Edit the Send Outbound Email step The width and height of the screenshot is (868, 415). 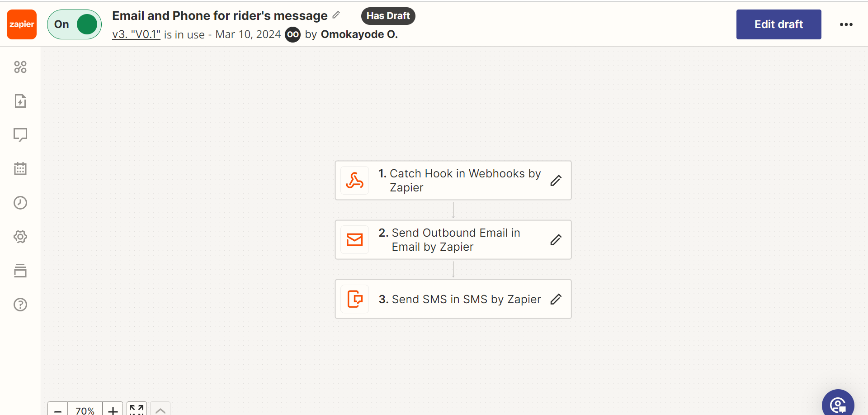(556, 240)
